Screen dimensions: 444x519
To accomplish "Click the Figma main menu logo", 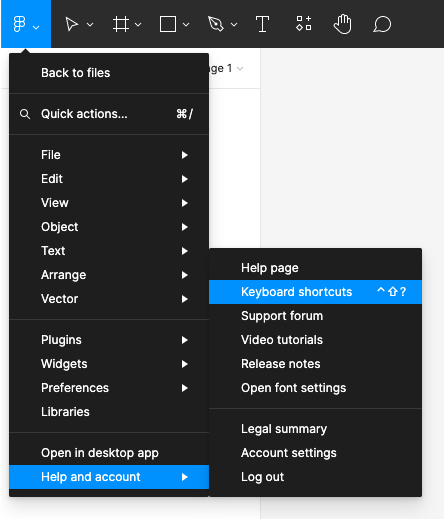I will tap(19, 24).
